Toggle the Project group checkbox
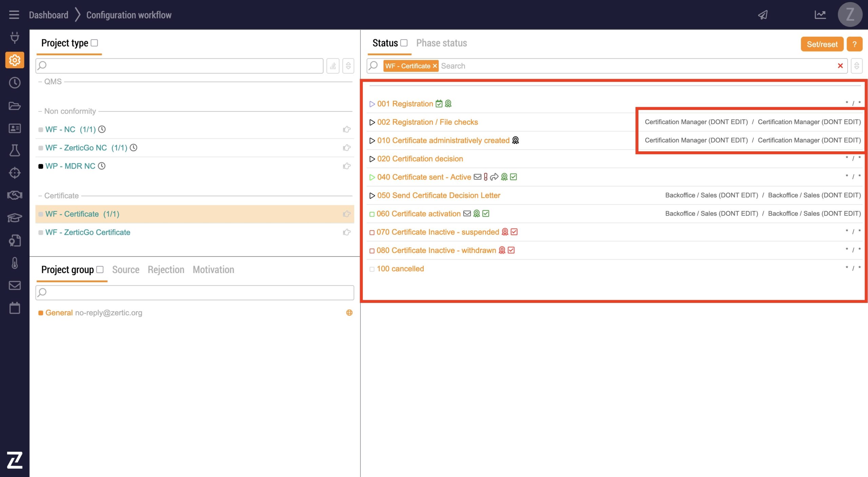 (100, 269)
